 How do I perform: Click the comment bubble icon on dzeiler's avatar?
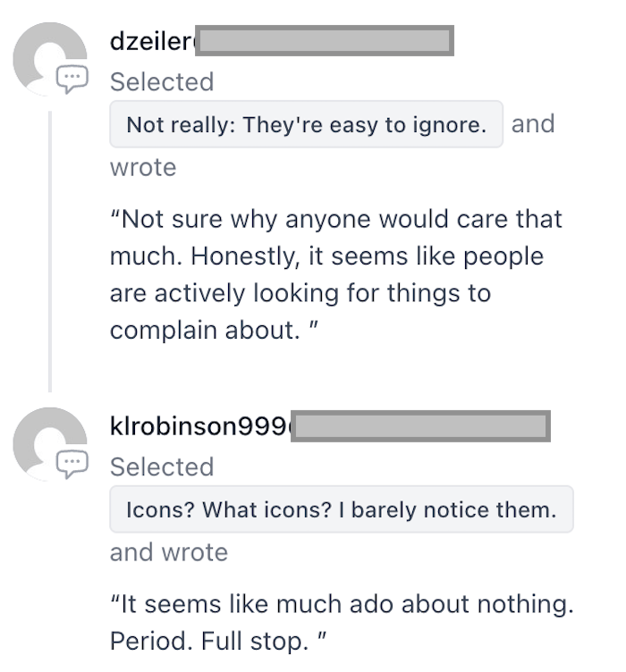pos(72,80)
